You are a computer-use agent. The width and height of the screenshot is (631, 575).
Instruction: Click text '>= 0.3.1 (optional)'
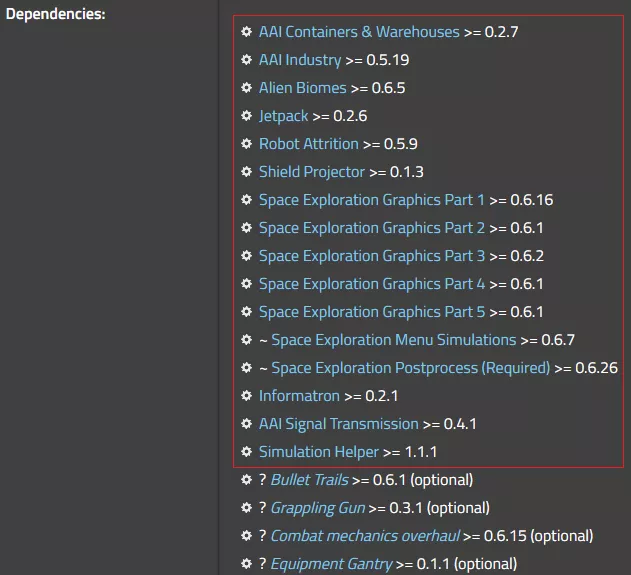[x=429, y=508]
